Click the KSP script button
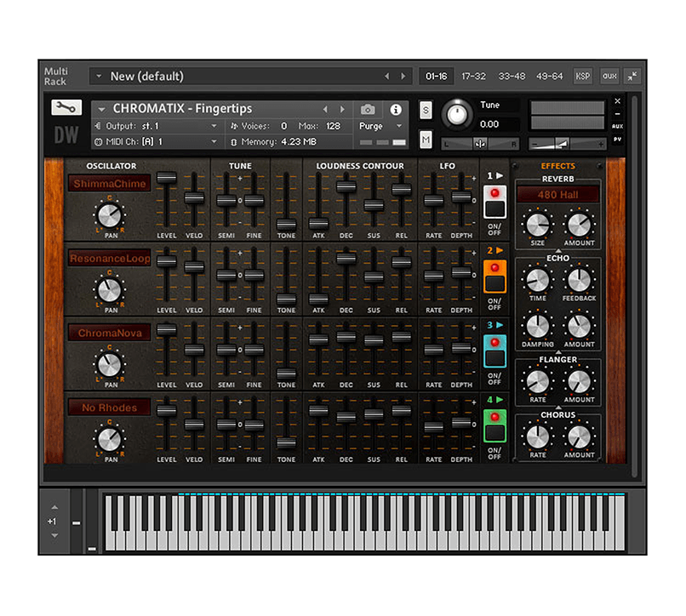This screenshot has width=686, height=616. point(582,76)
